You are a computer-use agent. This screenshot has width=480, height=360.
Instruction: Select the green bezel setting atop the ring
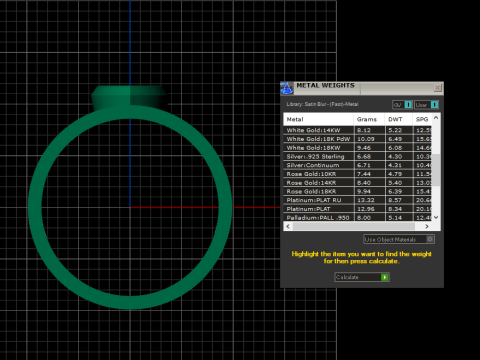click(x=129, y=96)
